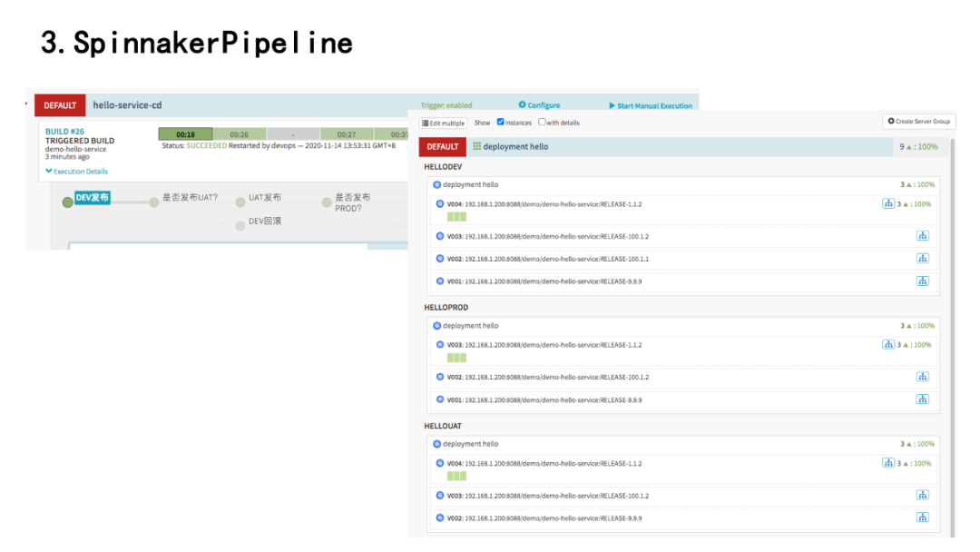The height and width of the screenshot is (552, 980).
Task: Click Create Server Group button
Action: point(918,122)
